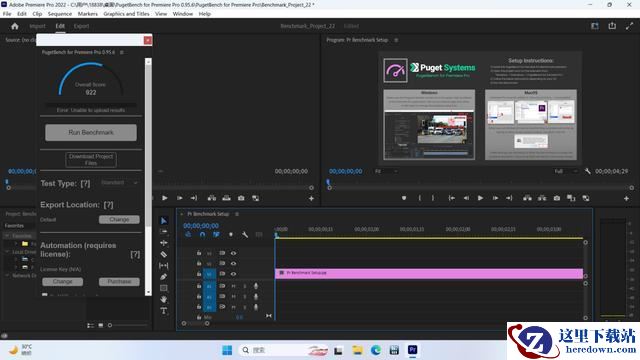Select the Ripple Edit tool
The height and width of the screenshot is (360, 640).
click(x=164, y=243)
